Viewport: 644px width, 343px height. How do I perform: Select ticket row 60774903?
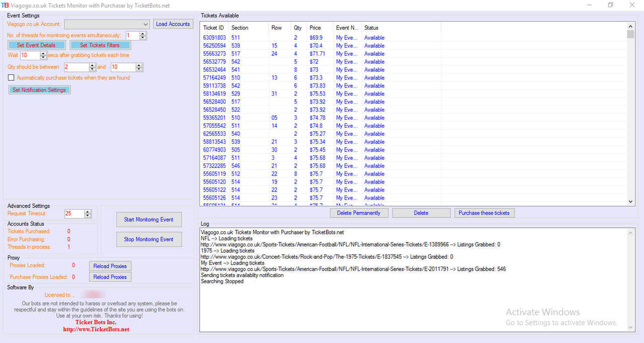414,150
